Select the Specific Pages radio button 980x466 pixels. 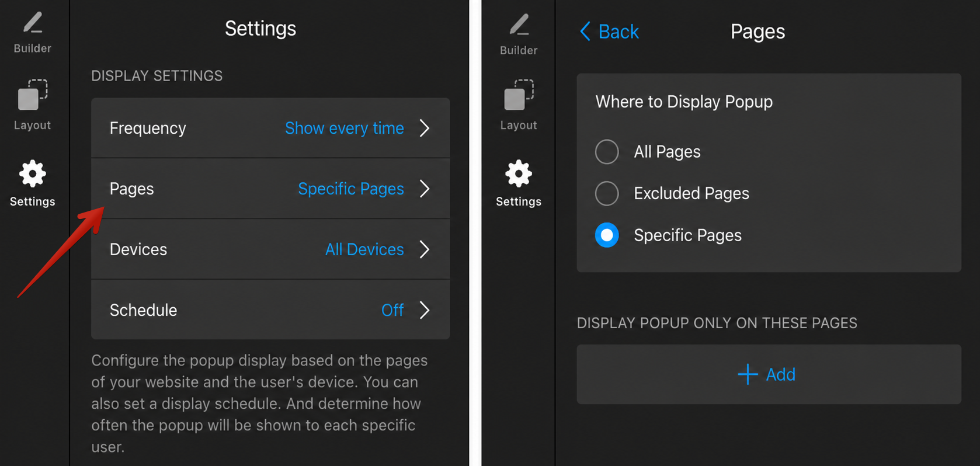point(607,235)
